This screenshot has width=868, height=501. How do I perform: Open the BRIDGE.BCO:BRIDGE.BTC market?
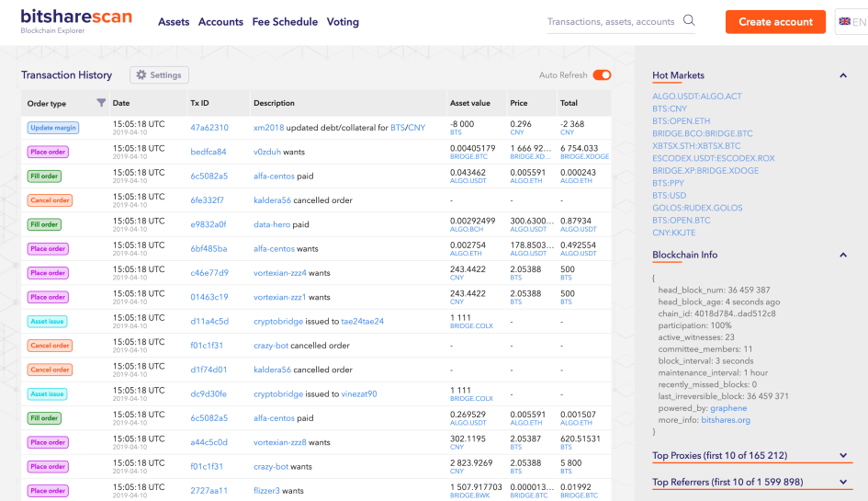(702, 133)
